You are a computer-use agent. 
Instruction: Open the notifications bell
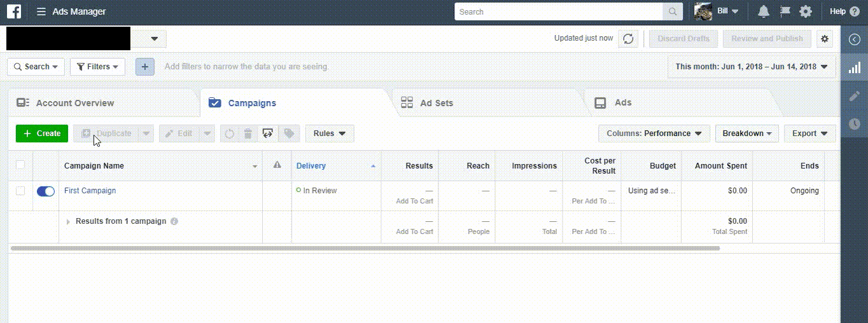[764, 11]
